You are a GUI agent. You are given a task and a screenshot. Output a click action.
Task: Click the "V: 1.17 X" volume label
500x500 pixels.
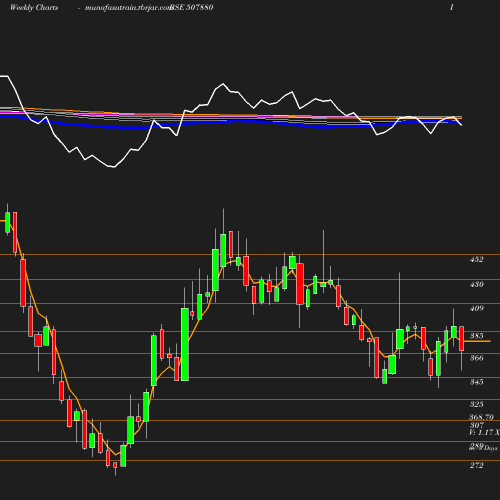484,433
